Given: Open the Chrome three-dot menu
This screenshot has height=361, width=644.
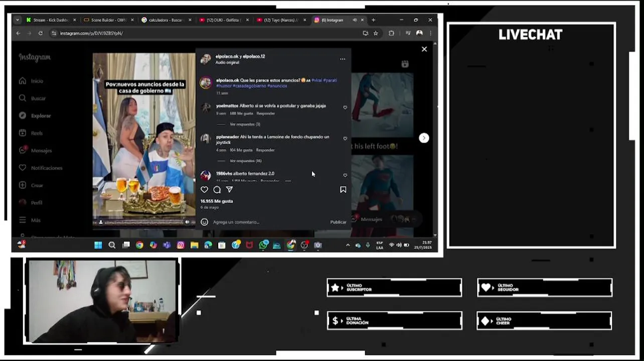Looking at the screenshot, I should [x=430, y=33].
